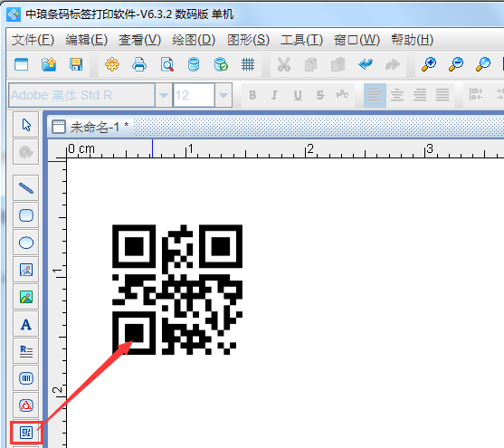Select the QR code on the canvas
Screen dimensions: 504x448
tap(177, 290)
